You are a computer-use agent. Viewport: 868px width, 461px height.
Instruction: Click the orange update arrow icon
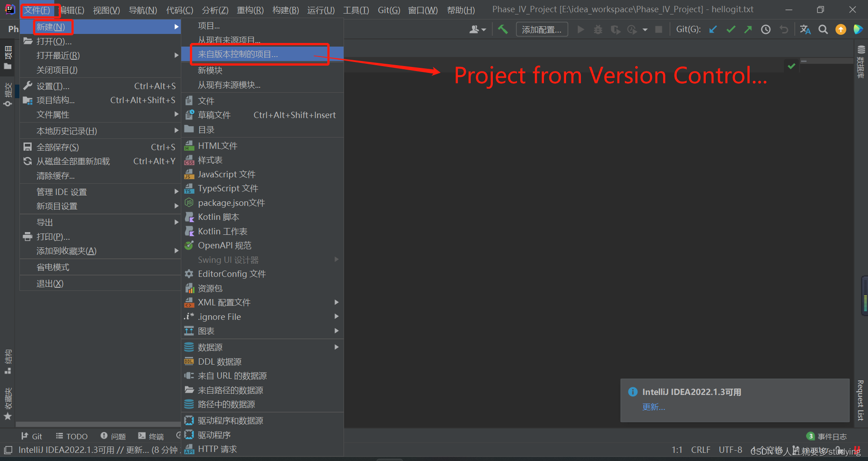click(841, 29)
